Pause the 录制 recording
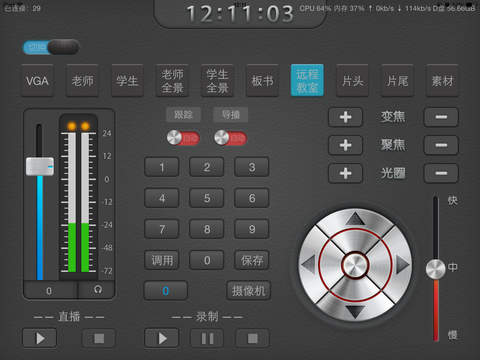 point(207,338)
